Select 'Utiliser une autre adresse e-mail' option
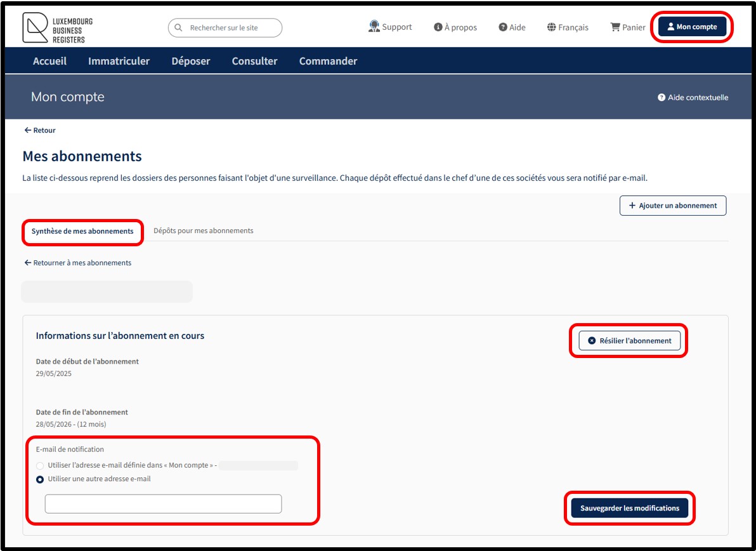 click(x=40, y=479)
